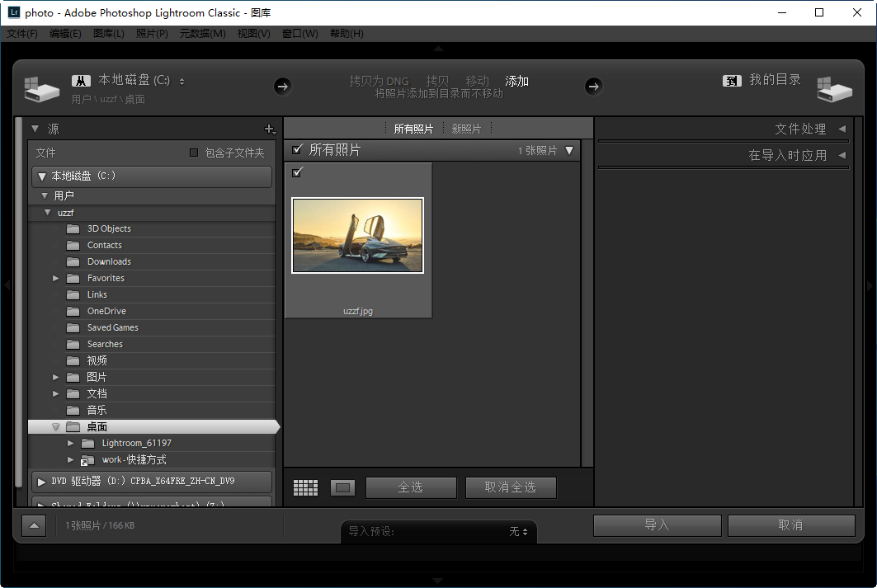The image size is (877, 588).
Task: Expand the 图片 folder in the source tree
Action: (x=55, y=377)
